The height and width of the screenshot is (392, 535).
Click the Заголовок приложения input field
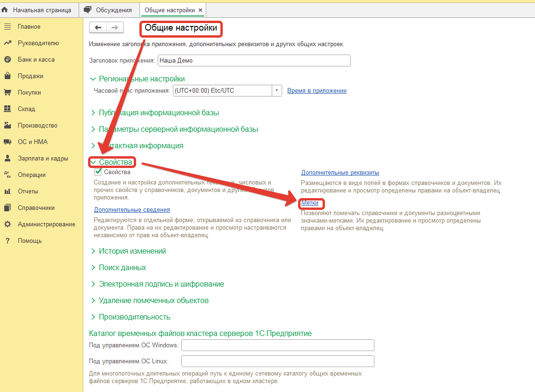click(x=254, y=60)
